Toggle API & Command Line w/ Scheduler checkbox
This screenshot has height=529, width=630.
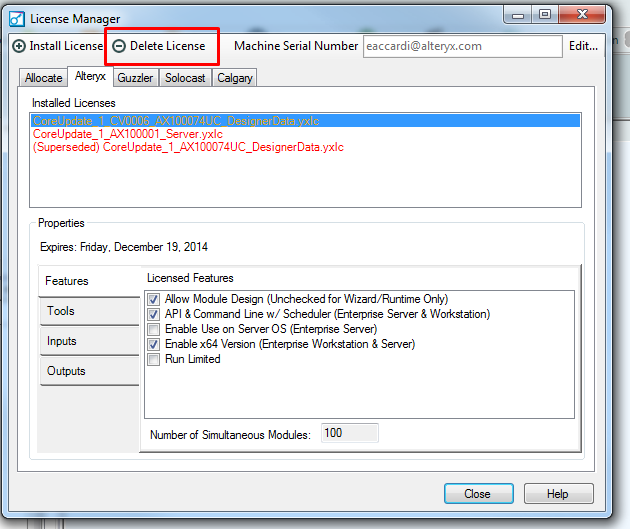(153, 314)
